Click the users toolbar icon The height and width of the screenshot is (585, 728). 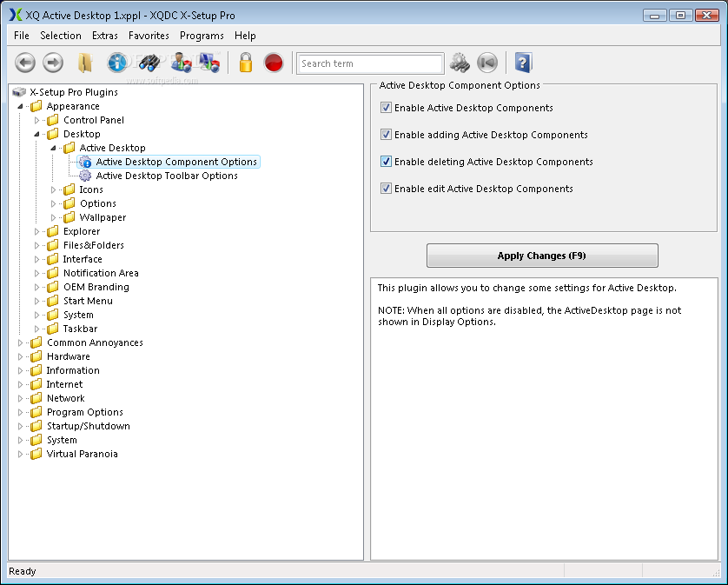point(181,63)
